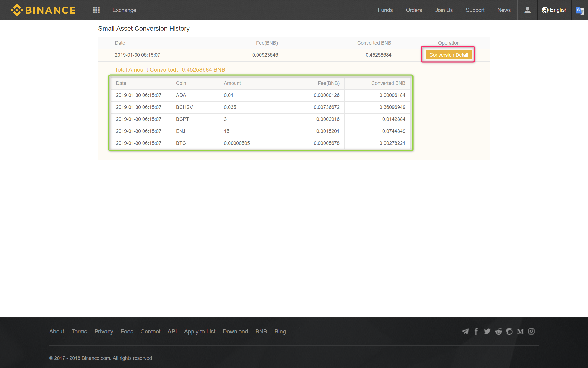Open the API footer link

172,332
